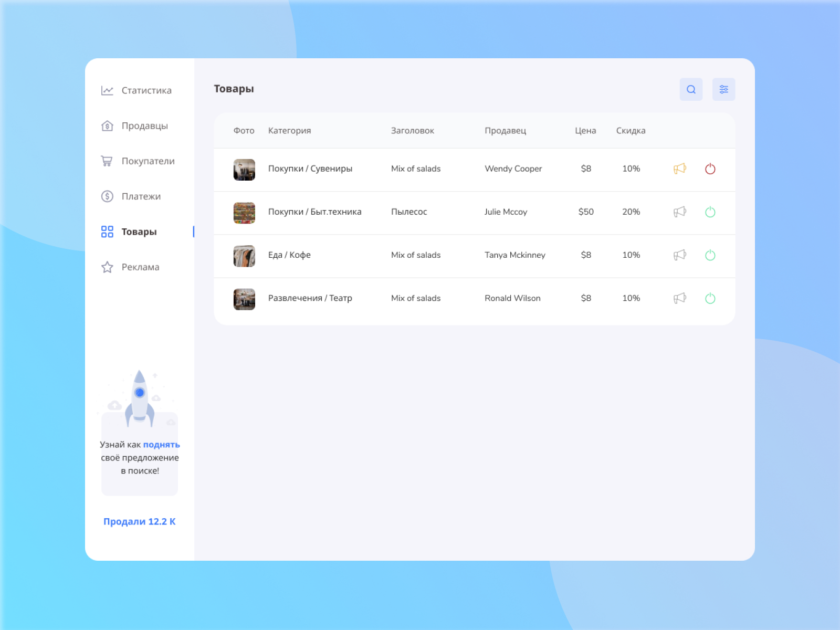Toggle the red power button for Wendy Cooper
Viewport: 840px width, 630px height.
pos(710,169)
